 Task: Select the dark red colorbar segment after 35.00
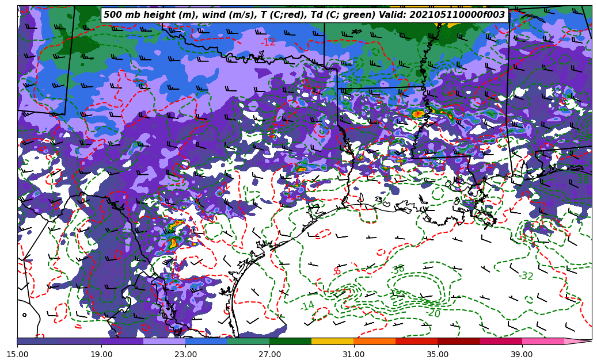click(x=459, y=341)
